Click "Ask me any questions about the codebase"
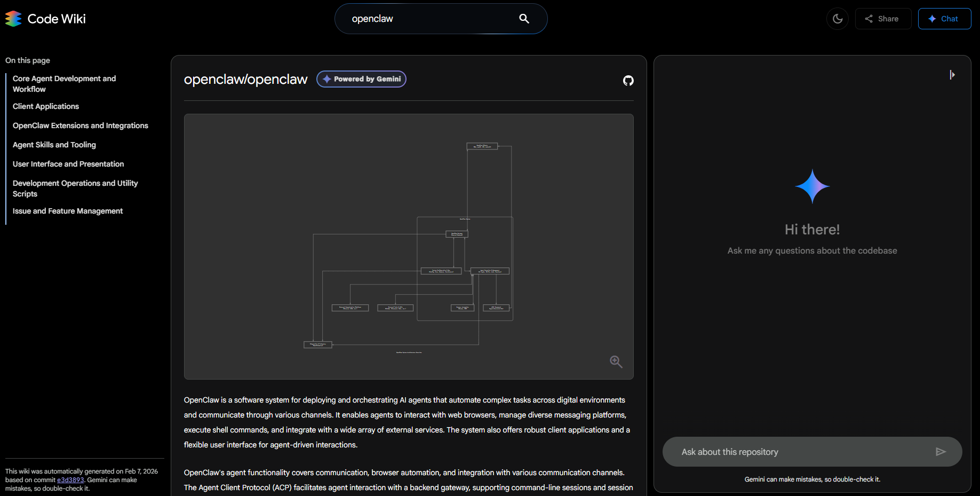 coord(812,250)
